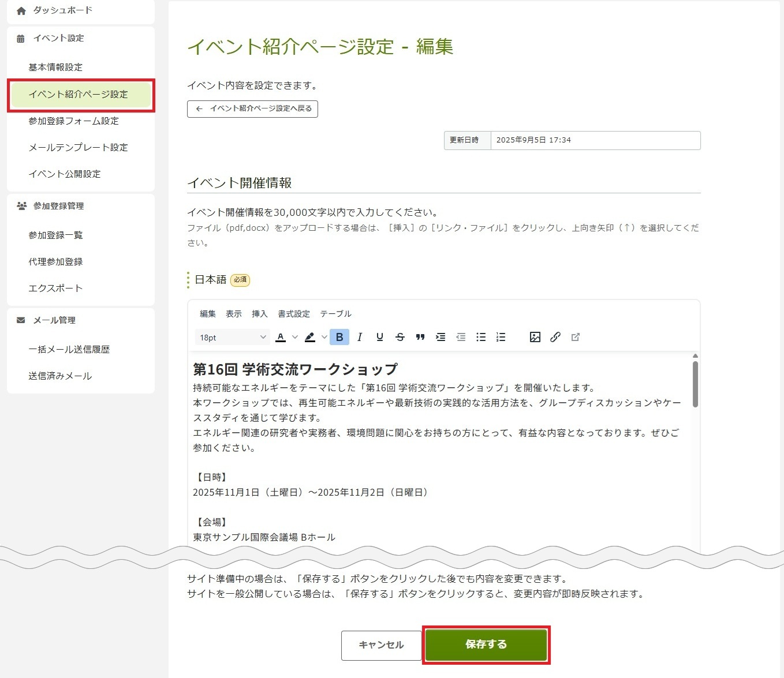Go back via イベント紹介ページ設定へ戻る button
Screen dimensions: 784x678
coord(252,108)
